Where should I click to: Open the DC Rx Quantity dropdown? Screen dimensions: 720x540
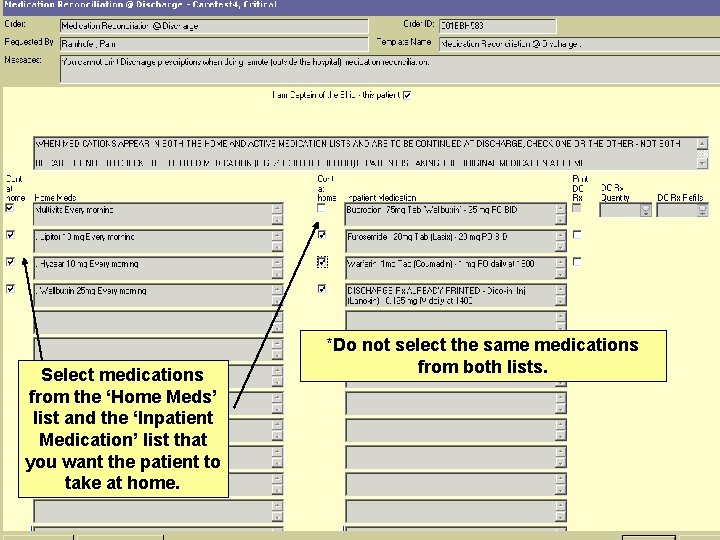[646, 210]
